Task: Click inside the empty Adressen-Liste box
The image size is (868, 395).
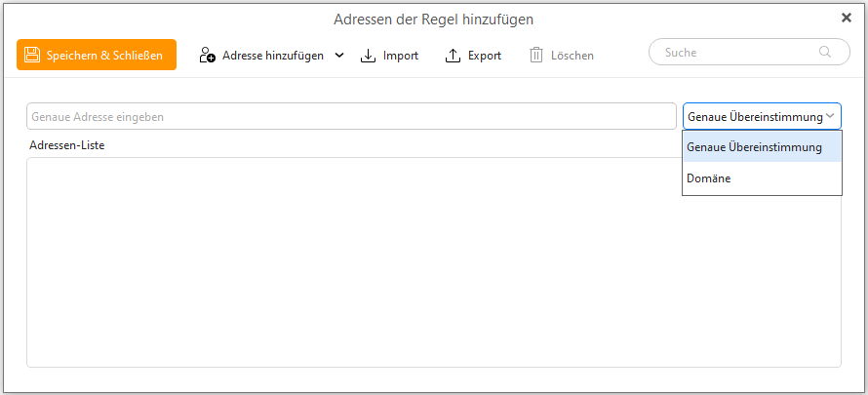Action: coord(434,262)
